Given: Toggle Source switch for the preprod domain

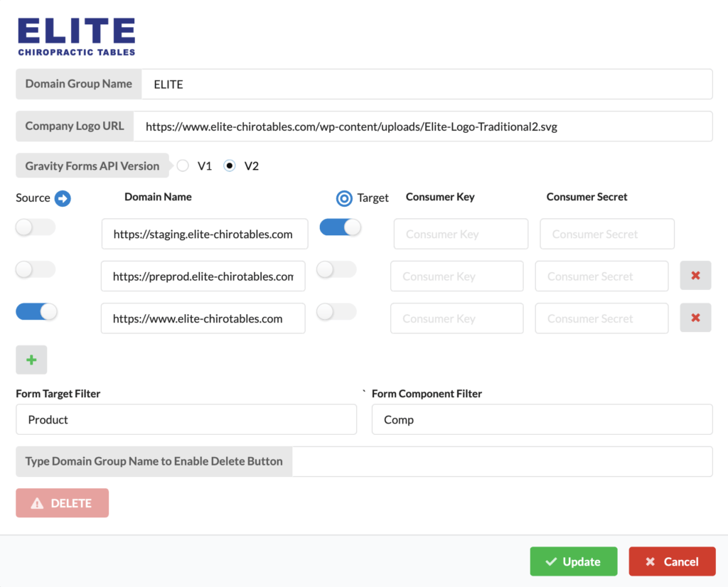Looking at the screenshot, I should click(x=36, y=269).
